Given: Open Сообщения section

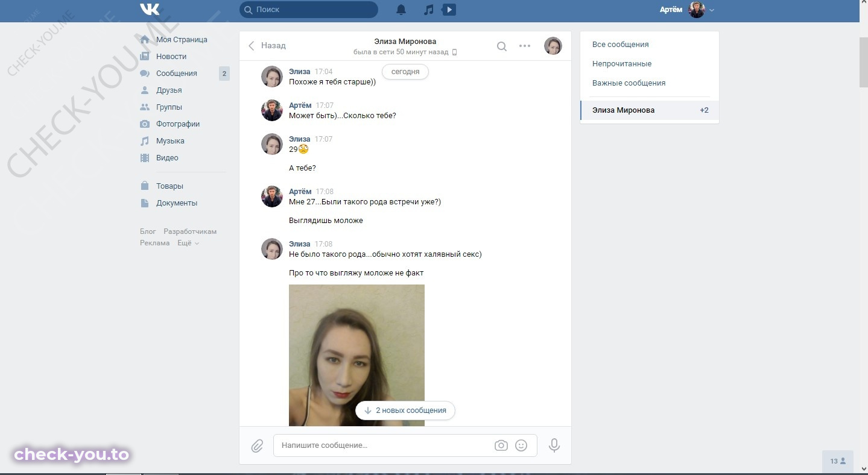Looking at the screenshot, I should [177, 74].
